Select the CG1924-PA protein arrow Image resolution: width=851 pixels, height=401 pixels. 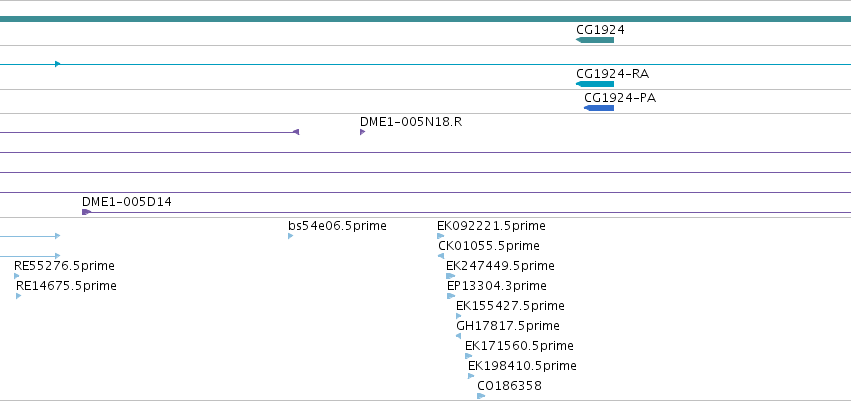tap(599, 108)
